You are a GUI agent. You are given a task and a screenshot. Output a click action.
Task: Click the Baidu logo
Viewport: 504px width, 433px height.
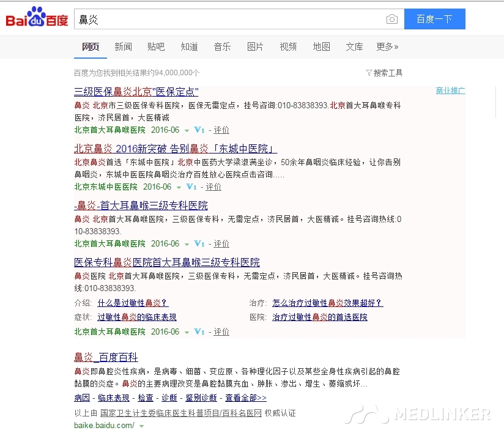[x=37, y=17]
